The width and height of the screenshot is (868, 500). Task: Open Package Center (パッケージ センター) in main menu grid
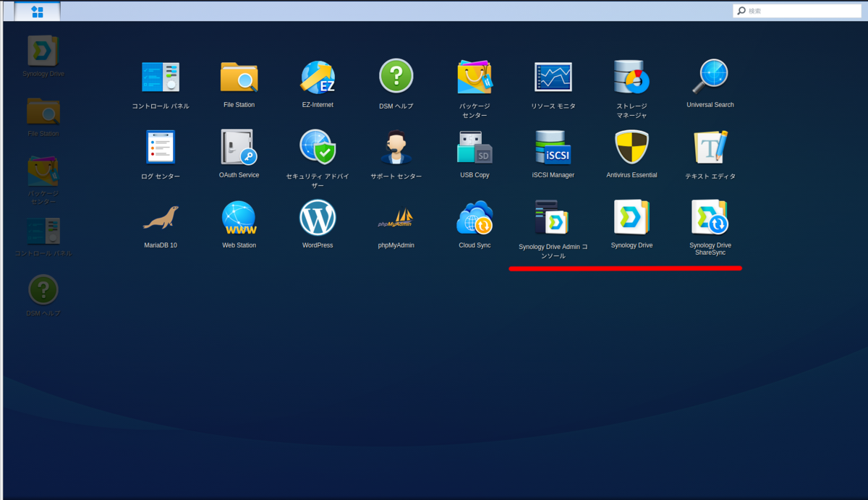click(x=475, y=77)
